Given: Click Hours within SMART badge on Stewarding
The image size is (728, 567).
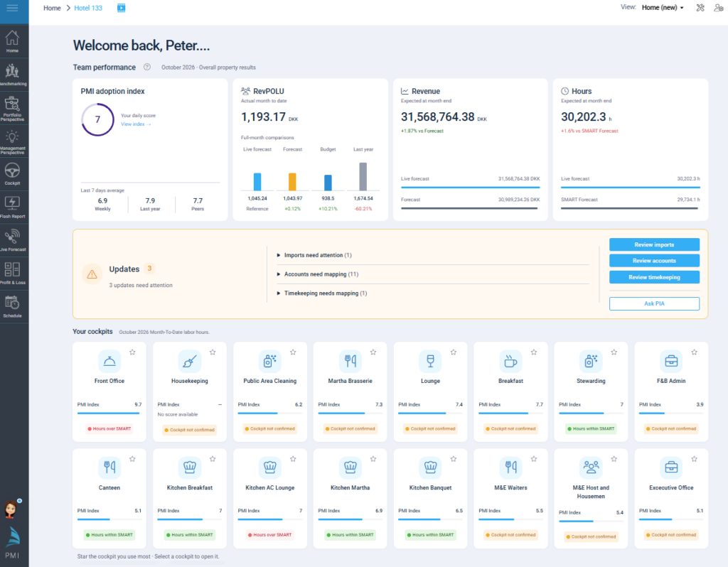Looking at the screenshot, I should click(x=591, y=428).
